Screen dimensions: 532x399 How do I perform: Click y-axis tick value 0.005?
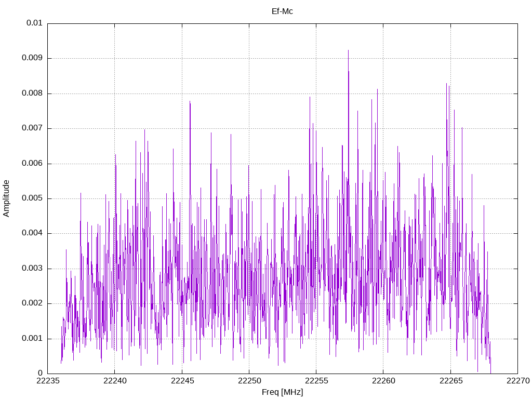pos(32,198)
